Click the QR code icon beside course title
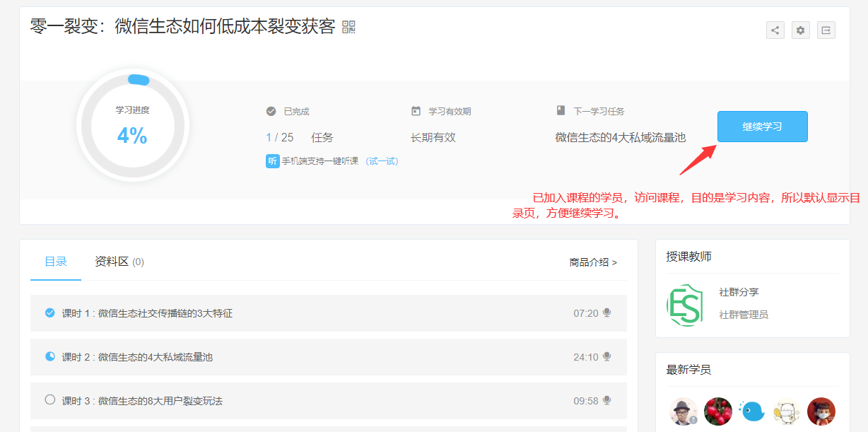This screenshot has width=868, height=432. tap(348, 27)
